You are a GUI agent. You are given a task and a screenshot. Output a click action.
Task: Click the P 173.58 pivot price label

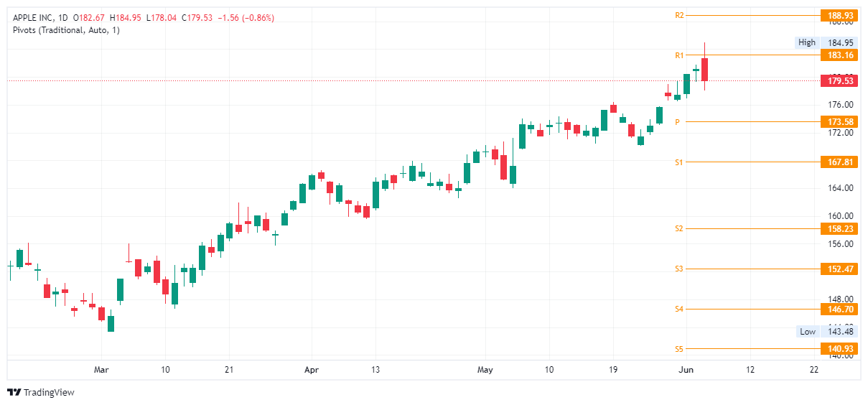pos(839,122)
